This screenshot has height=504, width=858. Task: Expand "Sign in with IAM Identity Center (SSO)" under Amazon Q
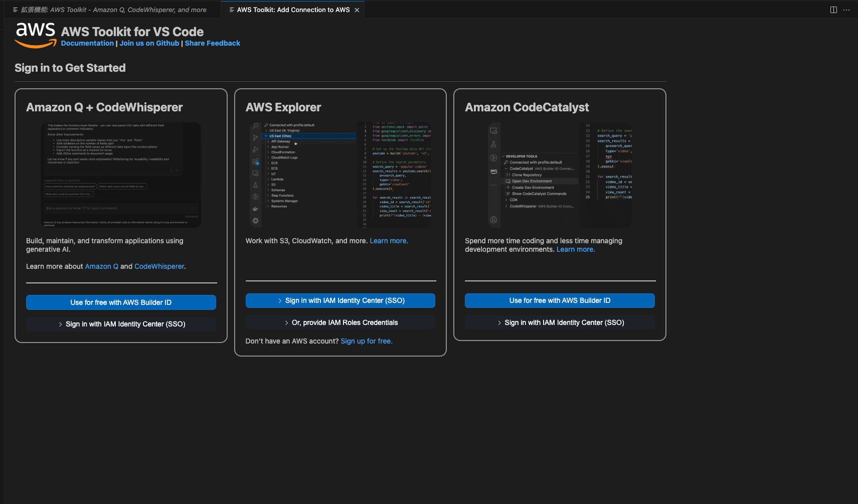121,324
